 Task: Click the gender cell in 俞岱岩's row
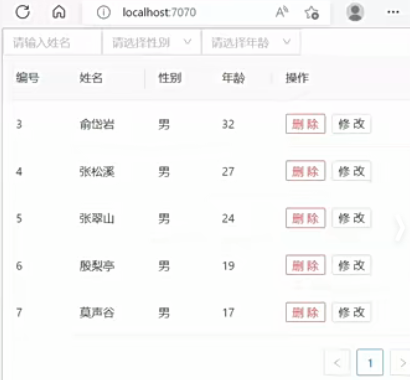click(x=164, y=124)
